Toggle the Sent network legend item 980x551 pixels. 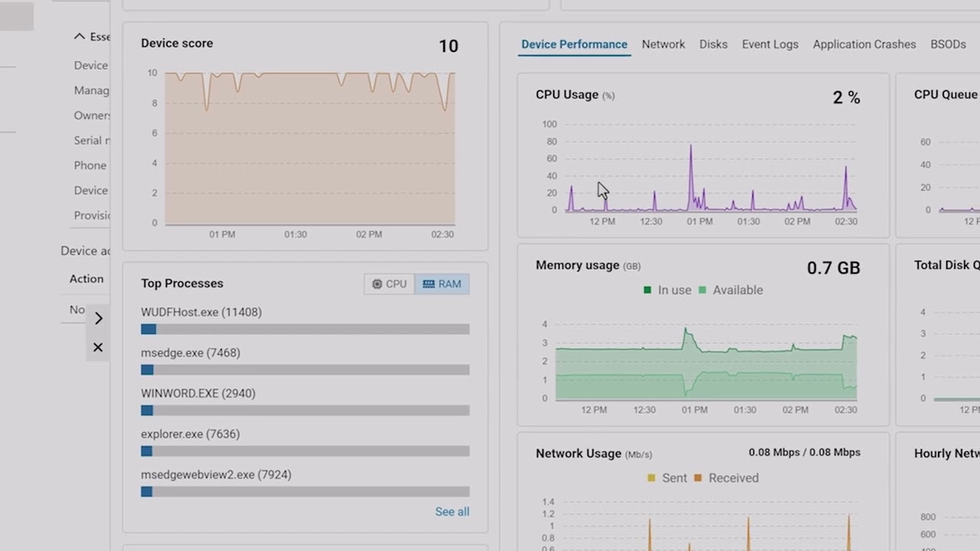pos(667,478)
